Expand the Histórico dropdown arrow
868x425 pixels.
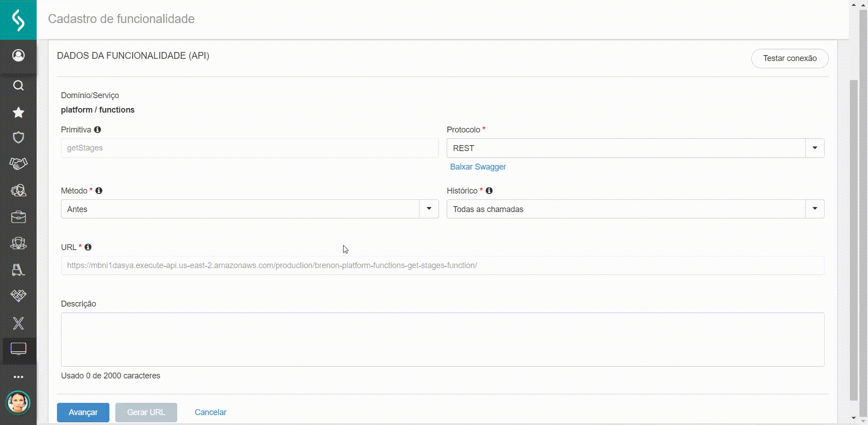[x=815, y=209]
